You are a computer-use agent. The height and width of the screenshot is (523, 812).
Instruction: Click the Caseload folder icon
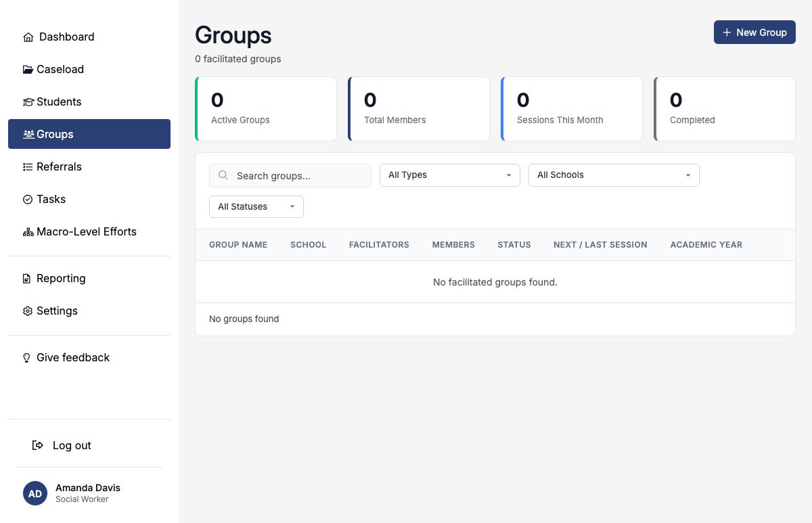tap(28, 70)
